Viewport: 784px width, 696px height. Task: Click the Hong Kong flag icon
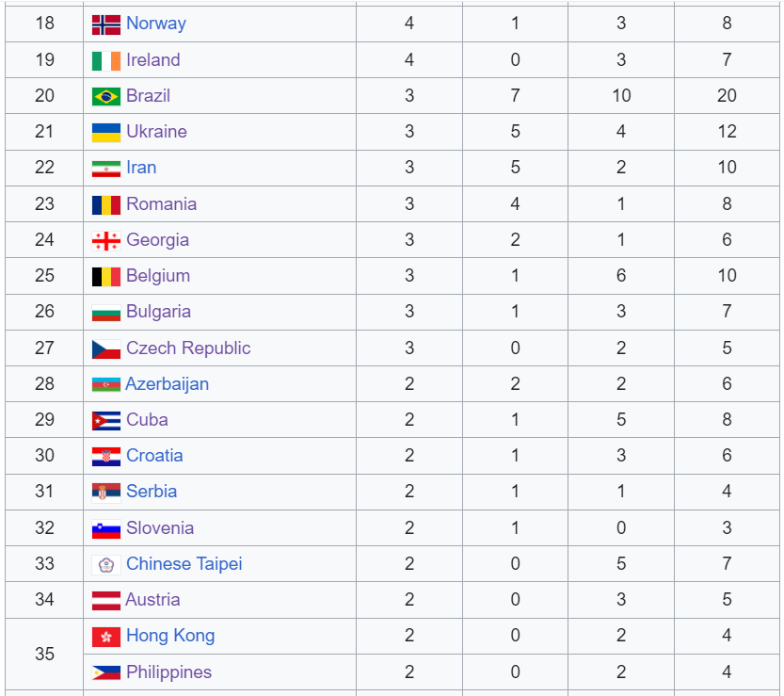[106, 637]
